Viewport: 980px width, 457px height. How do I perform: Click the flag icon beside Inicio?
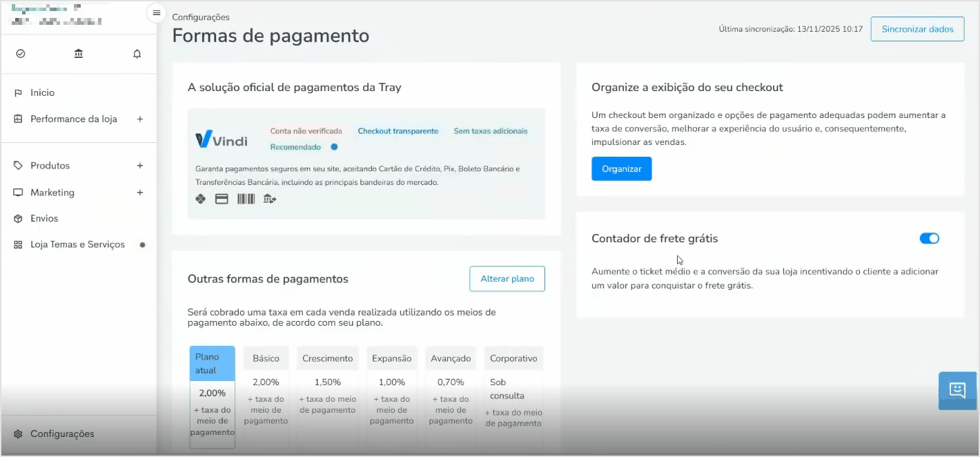coord(18,93)
